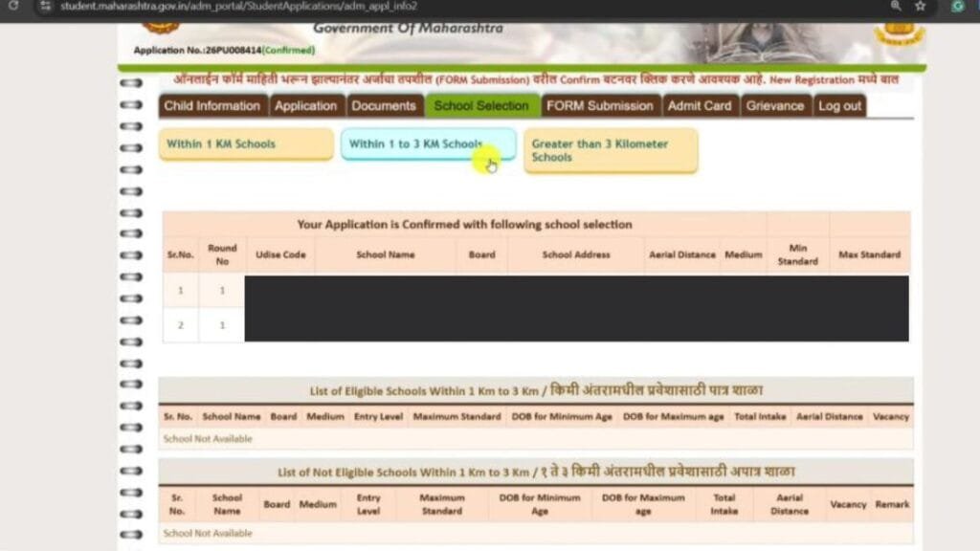Screen dimensions: 980x551
Task: Open site information icon in address bar
Action: click(45, 7)
